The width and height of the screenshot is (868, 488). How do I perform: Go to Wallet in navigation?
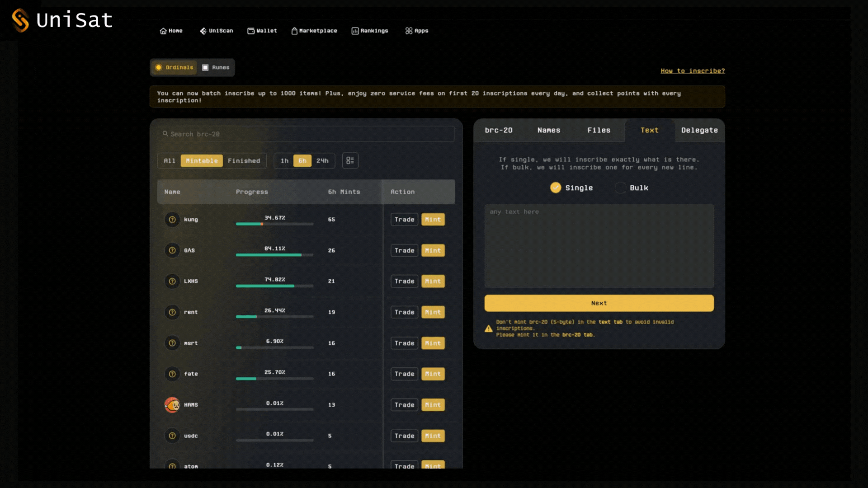click(x=262, y=31)
